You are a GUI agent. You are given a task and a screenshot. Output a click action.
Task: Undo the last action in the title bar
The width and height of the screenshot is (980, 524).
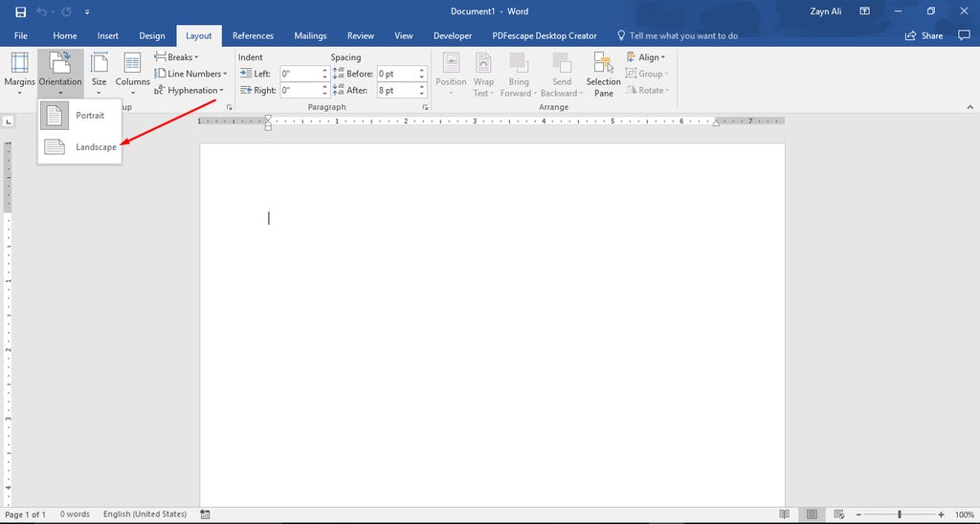click(42, 11)
